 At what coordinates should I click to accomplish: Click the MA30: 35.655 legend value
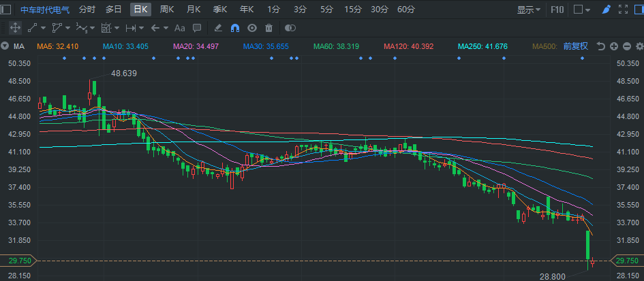[x=266, y=46]
